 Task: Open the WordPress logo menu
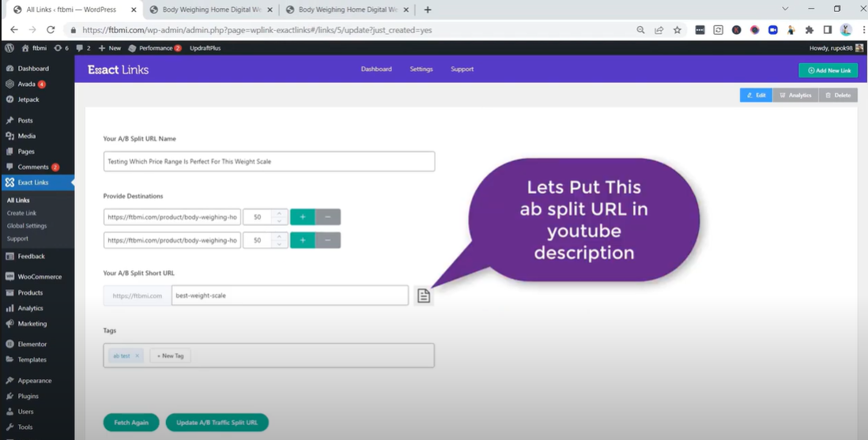pyautogui.click(x=9, y=48)
